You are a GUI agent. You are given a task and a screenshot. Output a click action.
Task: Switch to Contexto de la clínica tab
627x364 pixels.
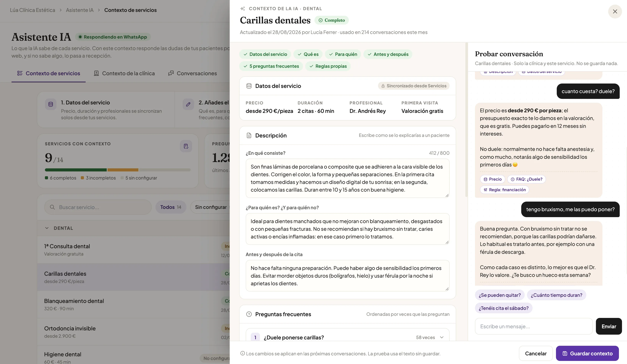pos(124,73)
